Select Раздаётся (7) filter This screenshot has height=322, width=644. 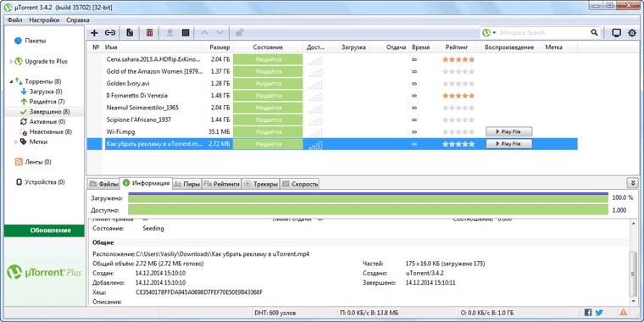click(47, 102)
